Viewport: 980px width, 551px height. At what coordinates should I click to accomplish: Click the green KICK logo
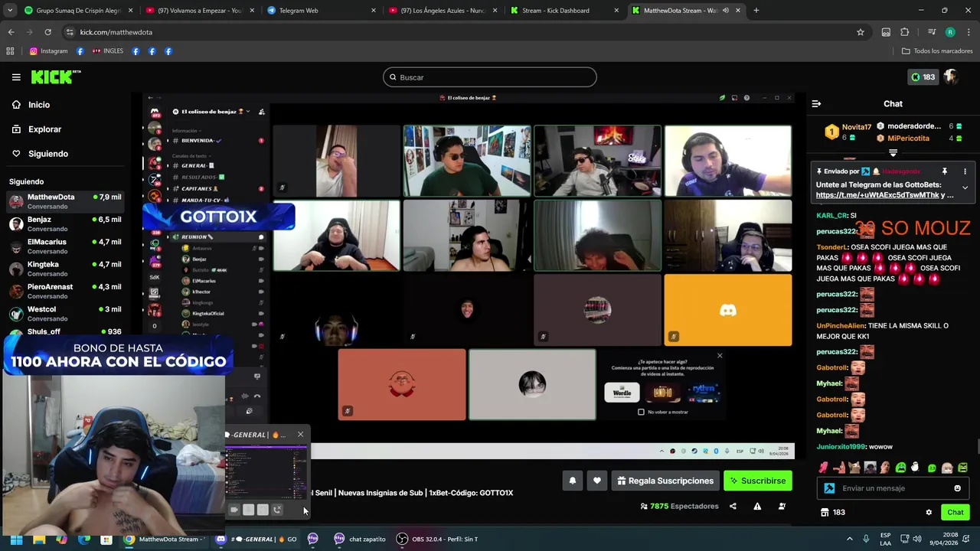coord(55,77)
